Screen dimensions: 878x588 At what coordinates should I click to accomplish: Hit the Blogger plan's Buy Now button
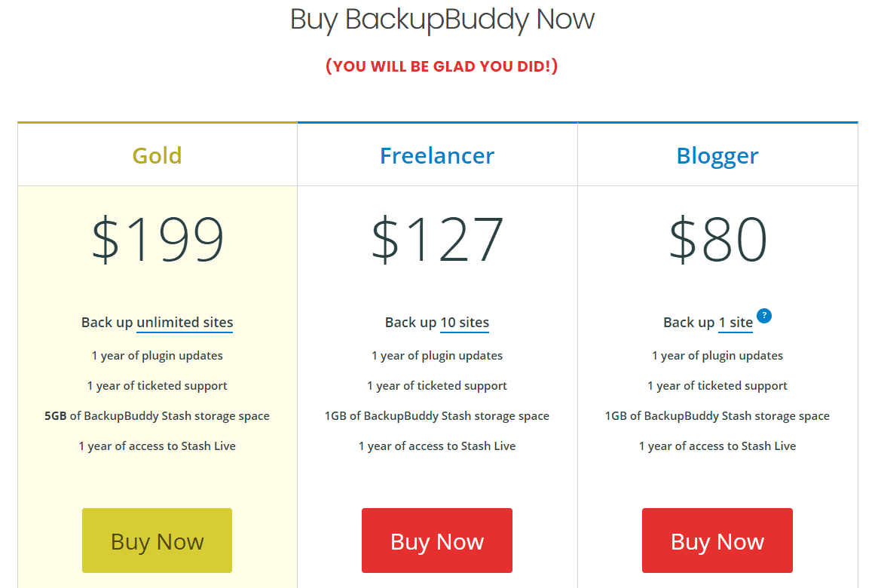pyautogui.click(x=717, y=541)
